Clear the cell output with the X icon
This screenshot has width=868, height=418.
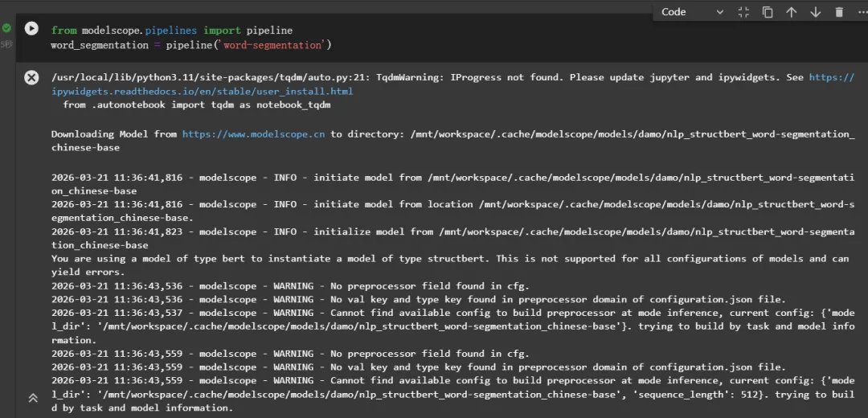(31, 78)
